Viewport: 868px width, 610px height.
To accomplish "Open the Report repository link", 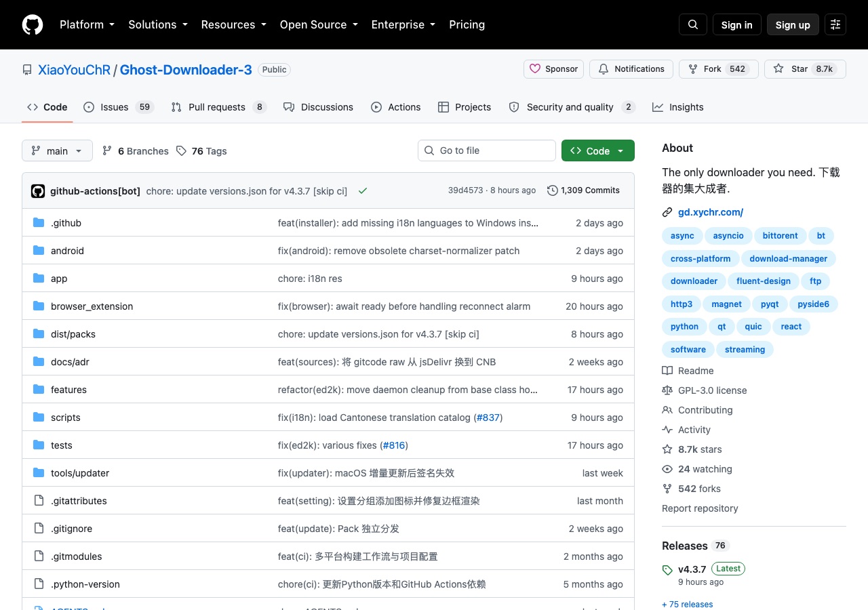I will pos(700,508).
